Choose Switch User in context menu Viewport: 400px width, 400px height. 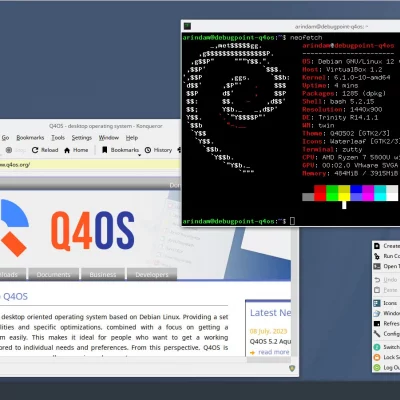(386, 347)
